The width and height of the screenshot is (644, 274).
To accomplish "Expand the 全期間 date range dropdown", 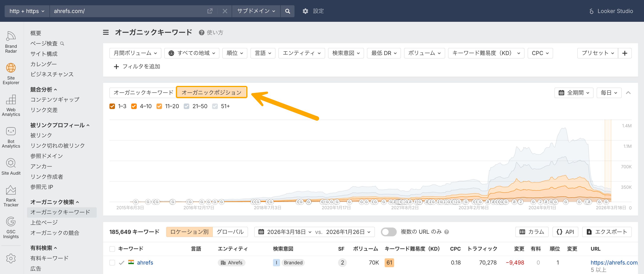I will click(x=574, y=93).
